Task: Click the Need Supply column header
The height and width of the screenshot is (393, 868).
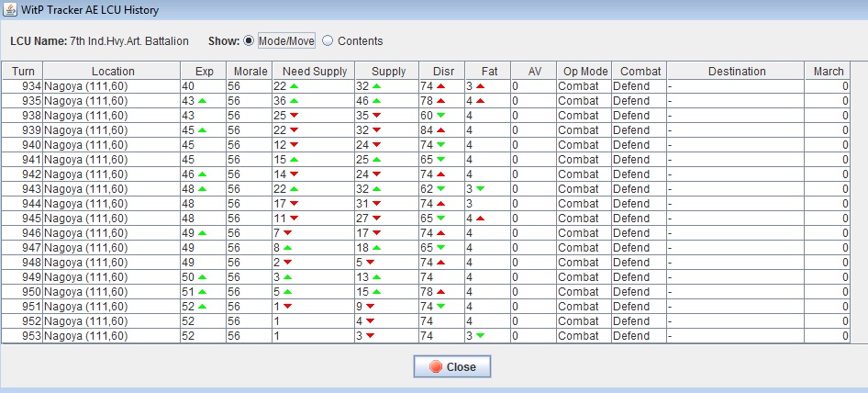Action: pyautogui.click(x=314, y=71)
